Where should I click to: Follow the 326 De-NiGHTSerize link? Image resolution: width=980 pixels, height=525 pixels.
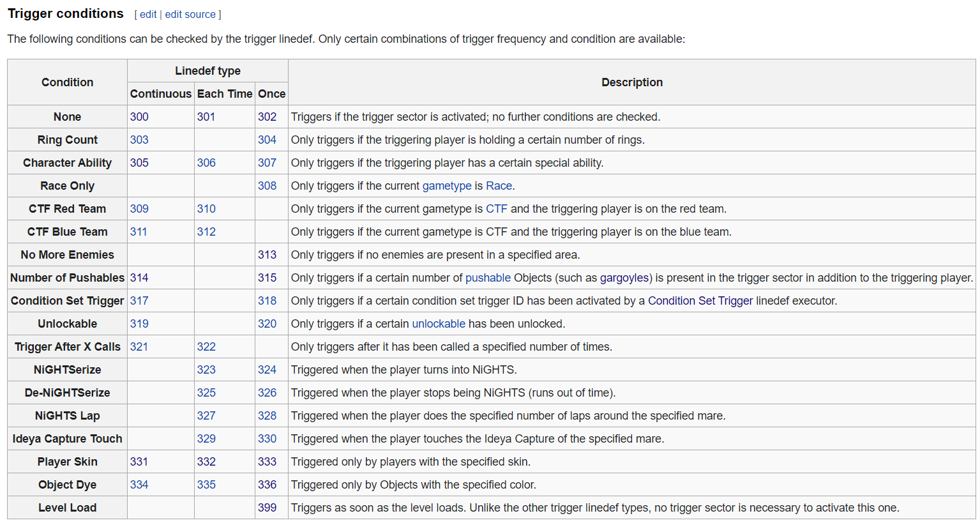tap(268, 393)
